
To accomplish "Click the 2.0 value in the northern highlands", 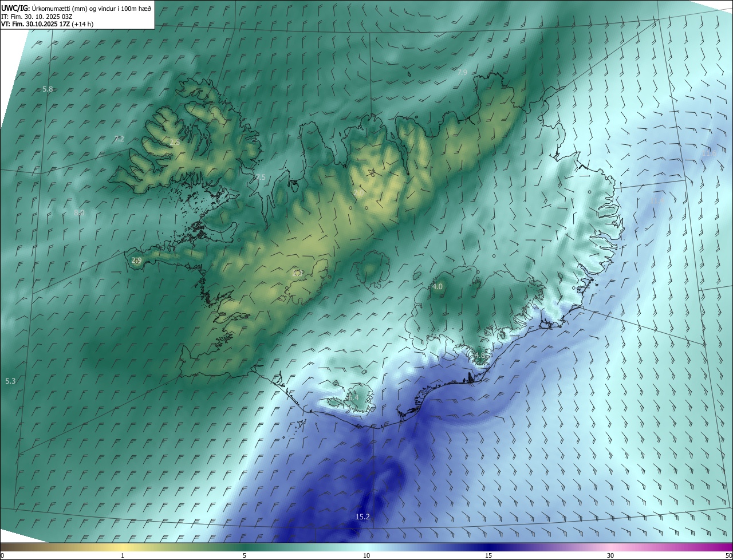I will [x=358, y=194].
